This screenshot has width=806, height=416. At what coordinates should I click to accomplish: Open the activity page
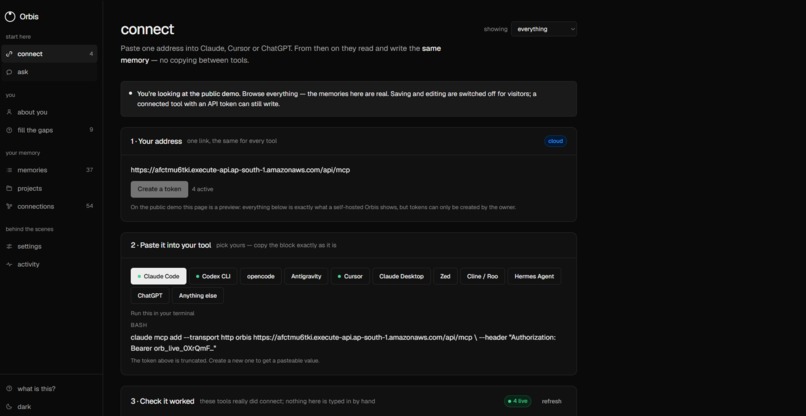coord(48,264)
